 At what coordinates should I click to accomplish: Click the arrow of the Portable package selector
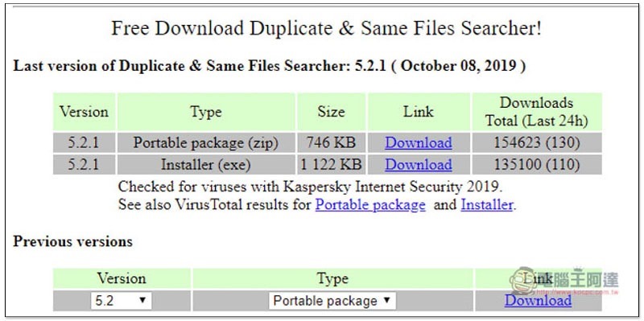(386, 300)
